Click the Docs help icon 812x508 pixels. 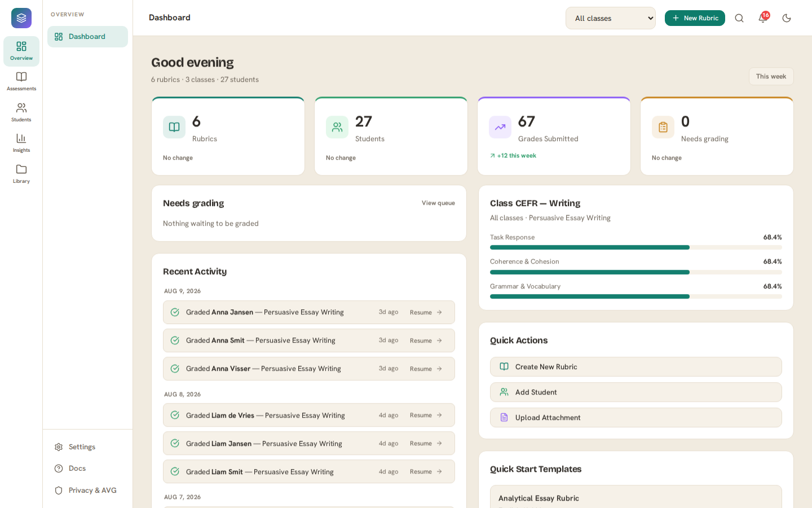(59, 468)
